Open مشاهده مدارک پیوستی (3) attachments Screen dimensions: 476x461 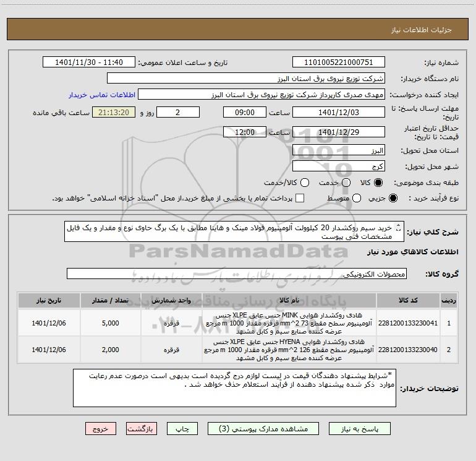click(263, 429)
